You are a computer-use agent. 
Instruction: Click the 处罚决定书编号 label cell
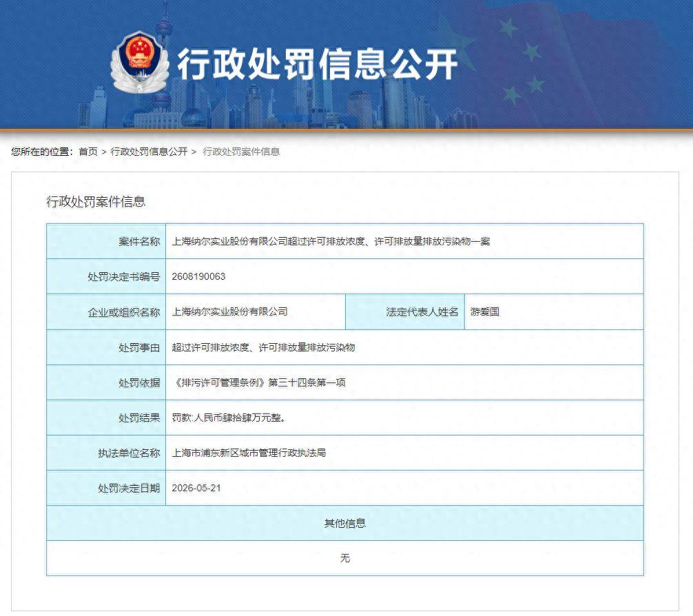[x=106, y=277]
